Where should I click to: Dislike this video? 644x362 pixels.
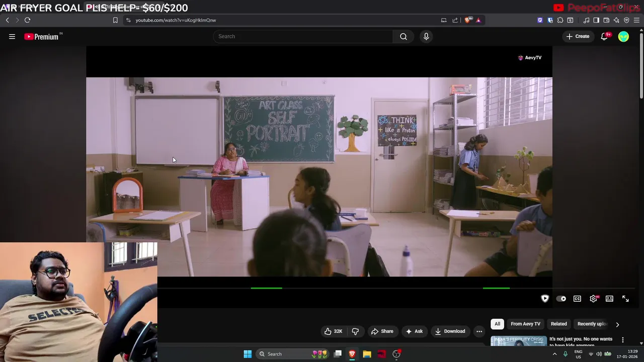(355, 331)
